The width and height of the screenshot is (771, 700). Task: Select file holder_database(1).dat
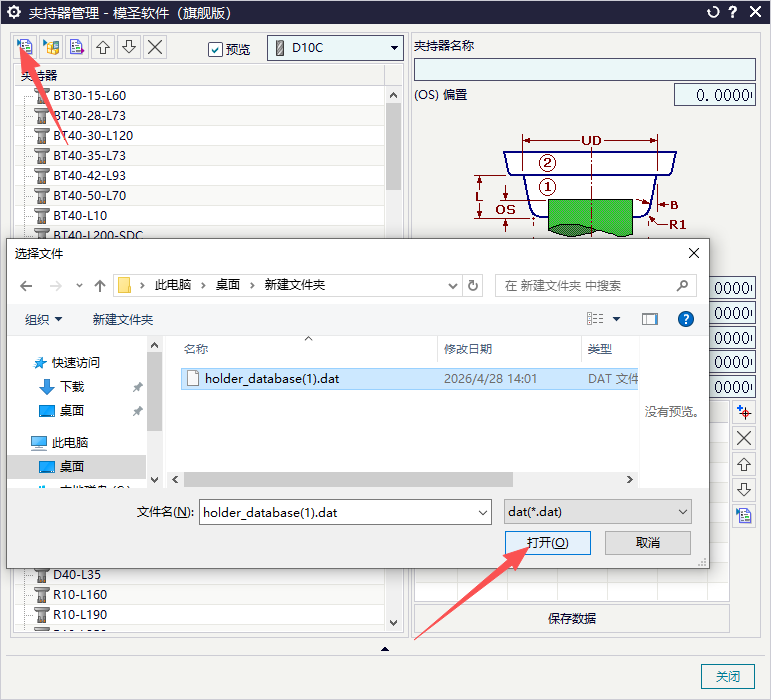point(409,379)
